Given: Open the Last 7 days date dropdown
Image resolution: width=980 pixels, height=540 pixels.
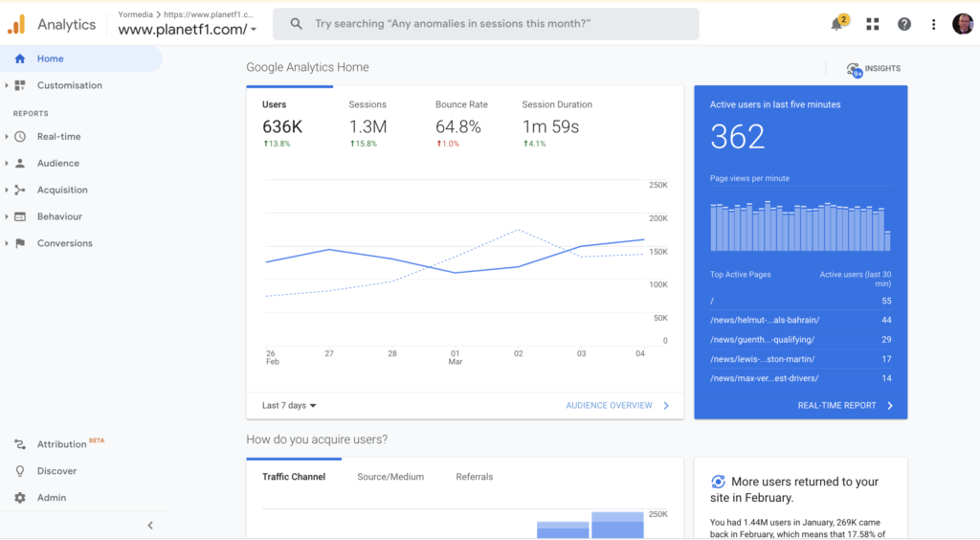Looking at the screenshot, I should click(x=289, y=406).
